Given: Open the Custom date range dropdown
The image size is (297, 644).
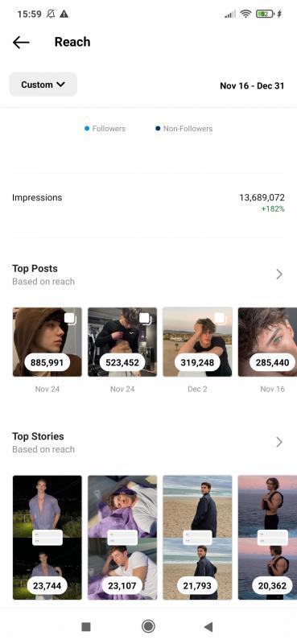Looking at the screenshot, I should click(x=43, y=85).
